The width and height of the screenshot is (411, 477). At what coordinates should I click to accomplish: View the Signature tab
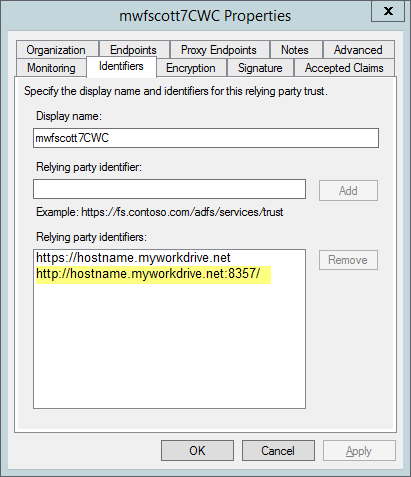260,68
